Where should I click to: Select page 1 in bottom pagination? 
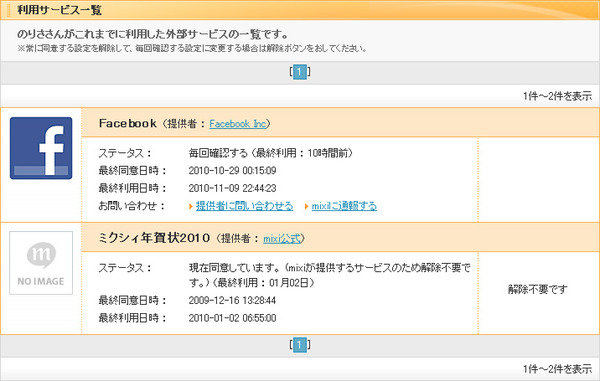pos(300,345)
